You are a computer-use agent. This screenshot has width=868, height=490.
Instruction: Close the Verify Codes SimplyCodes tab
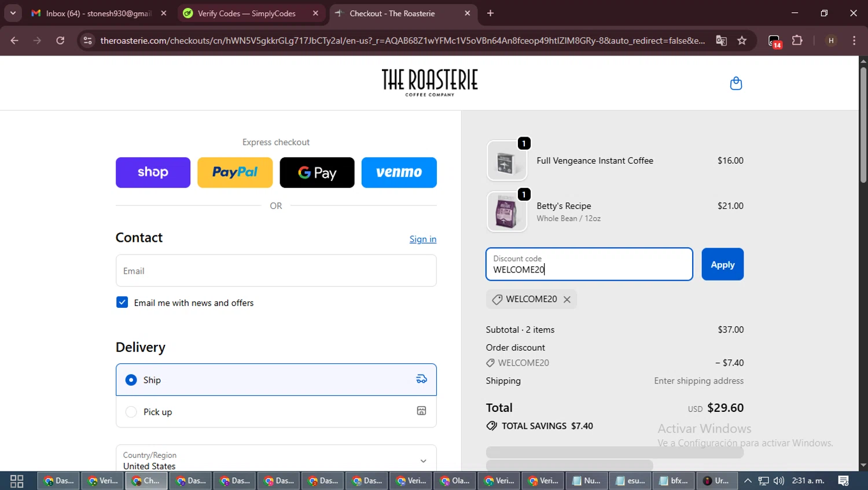315,13
